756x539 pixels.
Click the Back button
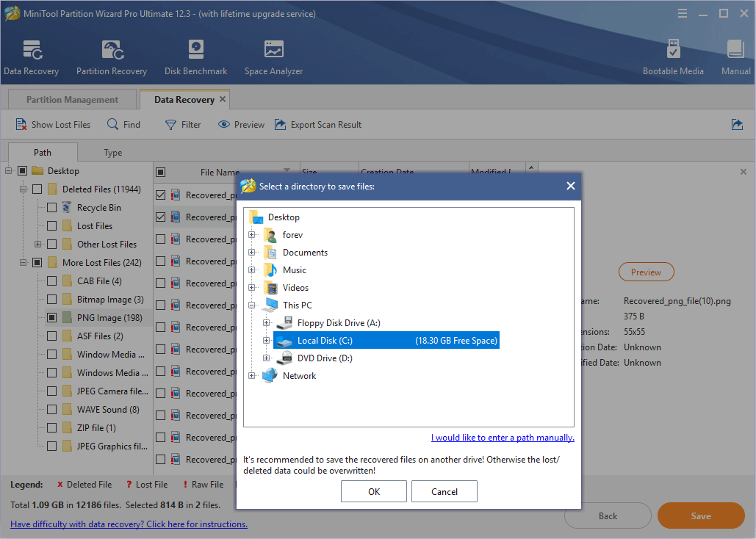coord(608,516)
